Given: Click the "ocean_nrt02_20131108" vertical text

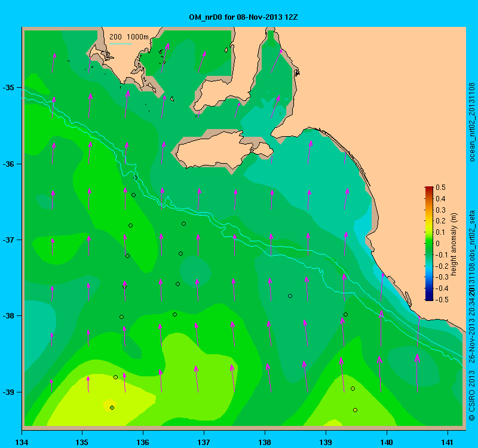Looking at the screenshot, I should (x=472, y=122).
